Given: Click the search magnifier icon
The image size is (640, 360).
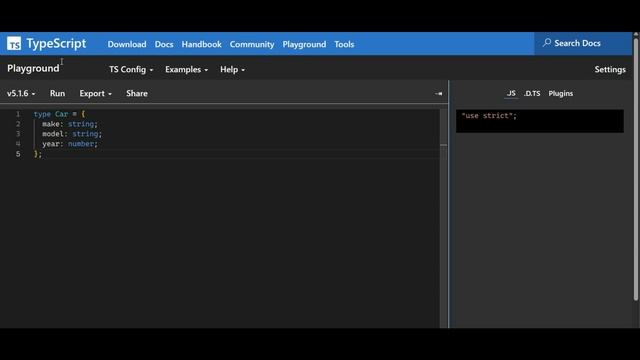Looking at the screenshot, I should (x=547, y=43).
